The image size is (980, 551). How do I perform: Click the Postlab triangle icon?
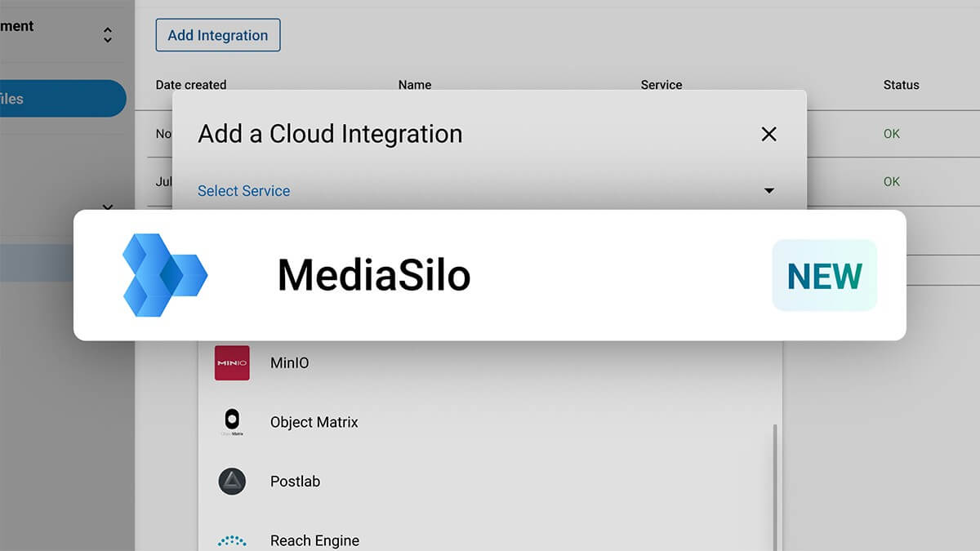point(232,482)
